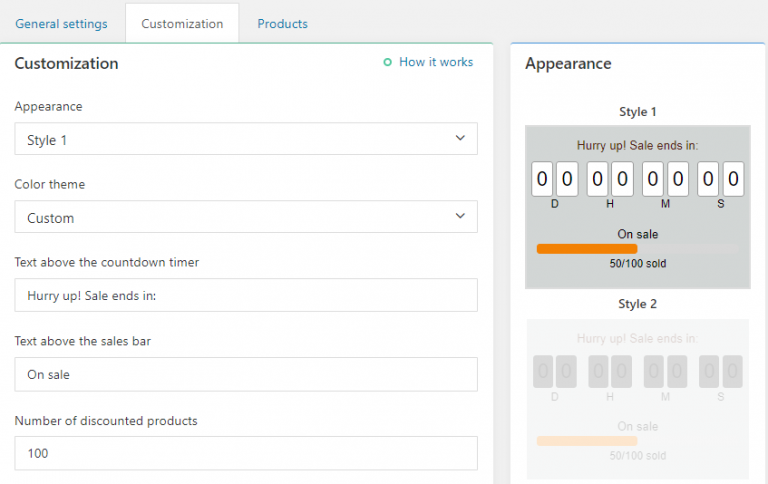This screenshot has height=484, width=768.
Task: Click the 50/100 sold text in Style 1
Action: click(638, 264)
